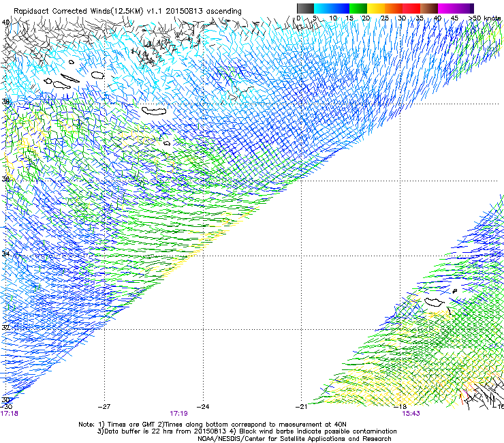
Task: Click the longitude label '-24'
Action: (x=203, y=407)
